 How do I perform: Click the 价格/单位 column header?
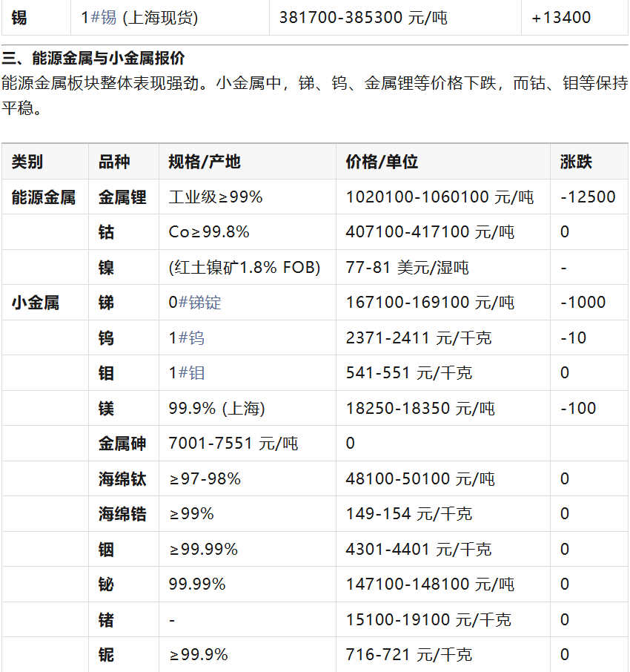[382, 162]
